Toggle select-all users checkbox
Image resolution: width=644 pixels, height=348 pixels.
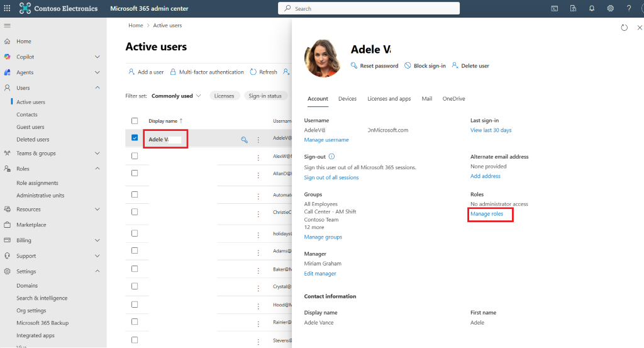[x=135, y=121]
